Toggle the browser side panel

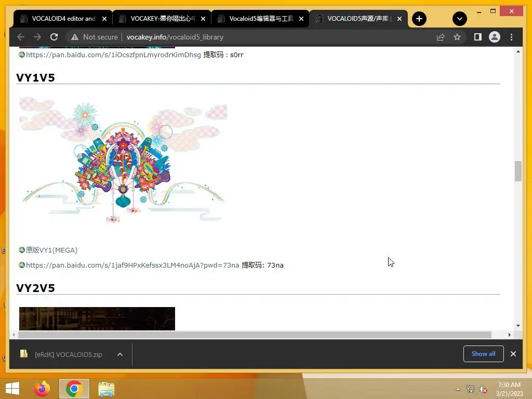click(478, 37)
